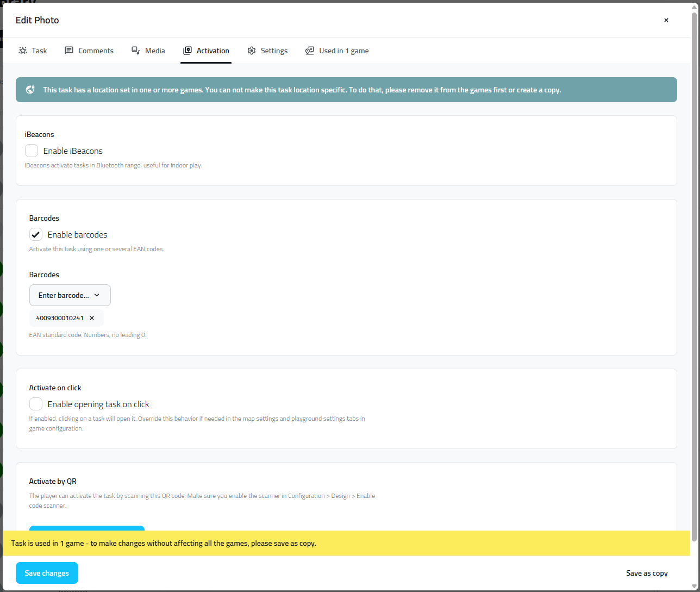Click the dialog vertical scrollbar
This screenshot has width=700, height=592.
[x=693, y=272]
